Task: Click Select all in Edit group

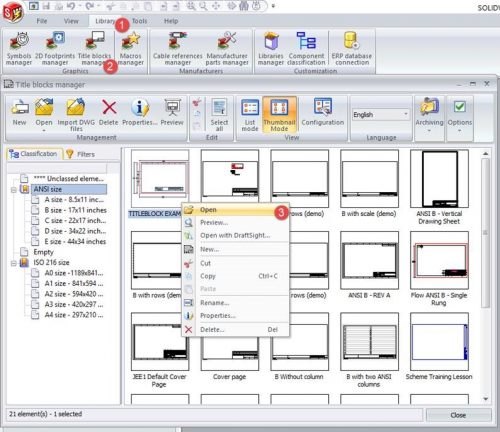Action: click(219, 114)
